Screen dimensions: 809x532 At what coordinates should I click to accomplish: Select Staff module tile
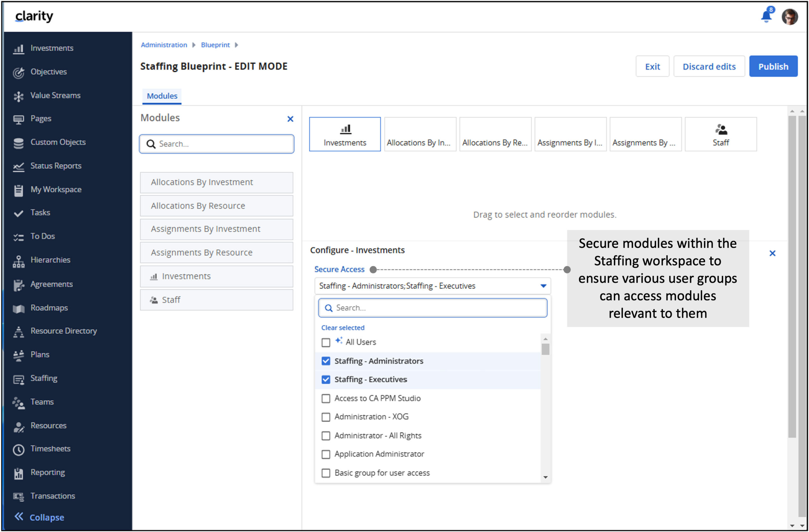(x=721, y=134)
